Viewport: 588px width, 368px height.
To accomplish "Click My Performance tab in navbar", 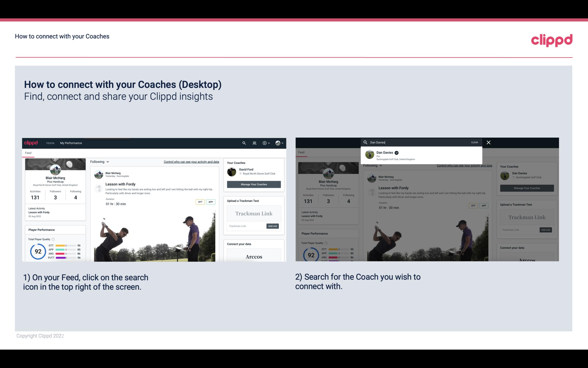I will [71, 143].
